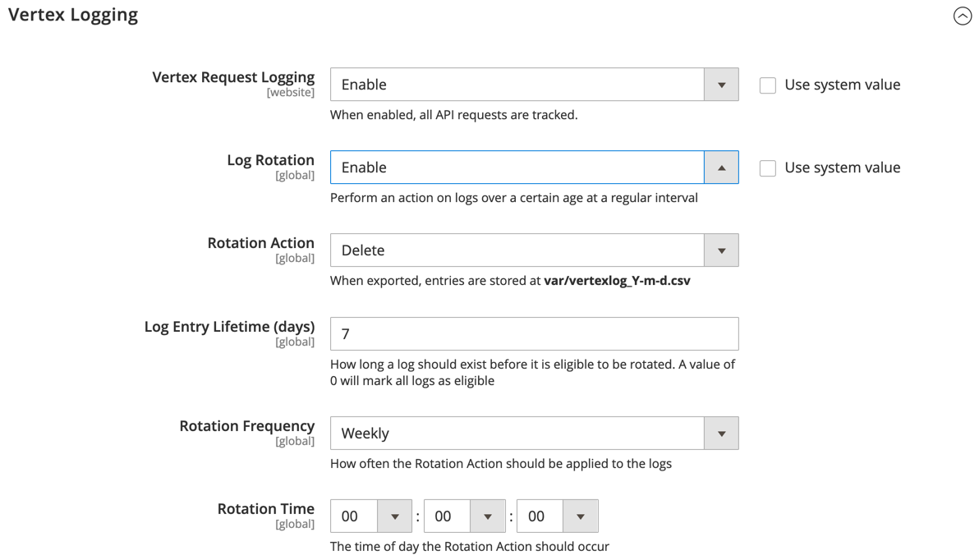
Task: Click the Vertex Logging section heading
Action: [73, 15]
